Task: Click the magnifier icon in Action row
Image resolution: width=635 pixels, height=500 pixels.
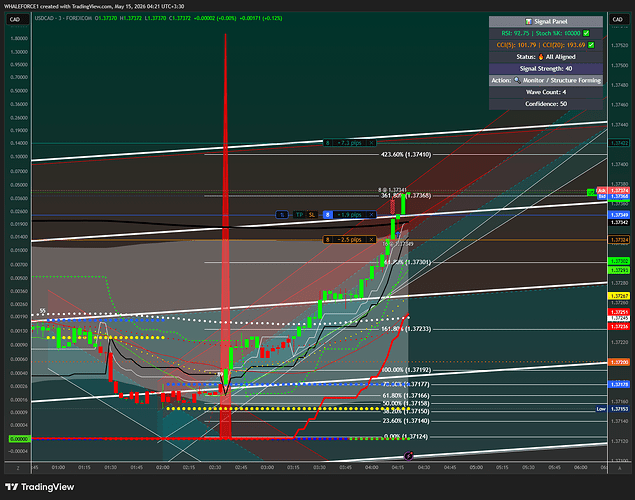Action: coord(517,80)
